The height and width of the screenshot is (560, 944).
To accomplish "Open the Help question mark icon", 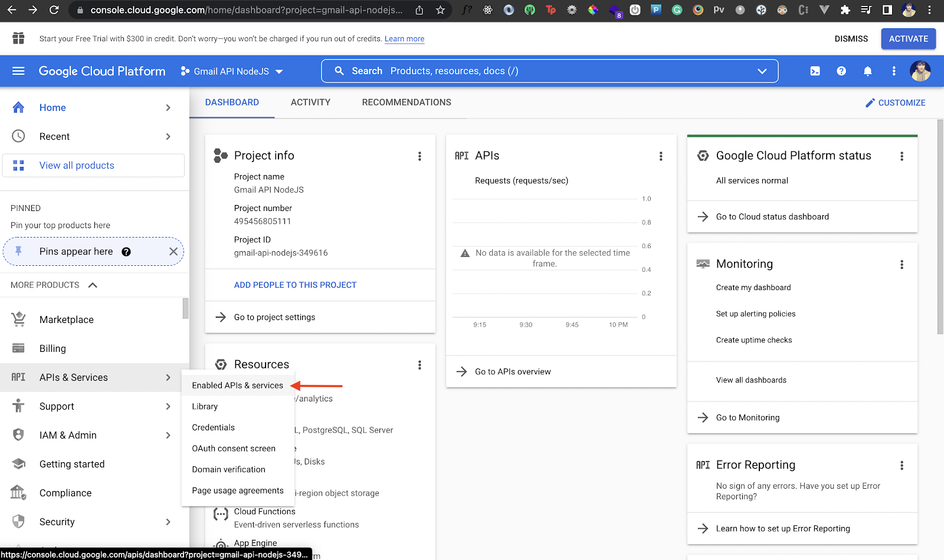I will coord(841,71).
